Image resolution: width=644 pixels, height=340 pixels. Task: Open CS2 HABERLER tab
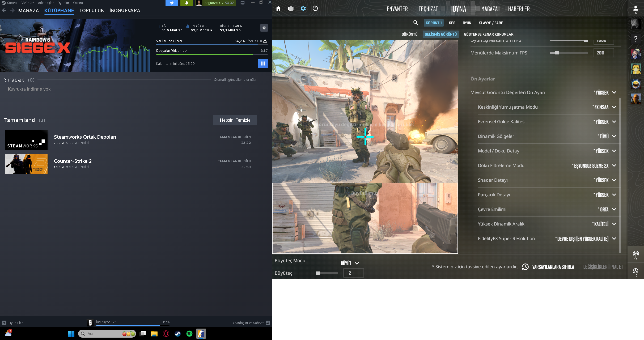tap(519, 9)
